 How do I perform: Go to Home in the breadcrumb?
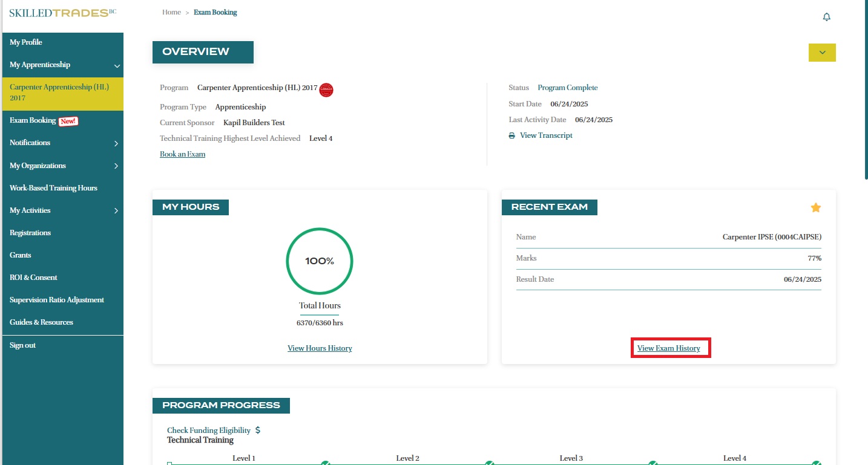click(171, 12)
